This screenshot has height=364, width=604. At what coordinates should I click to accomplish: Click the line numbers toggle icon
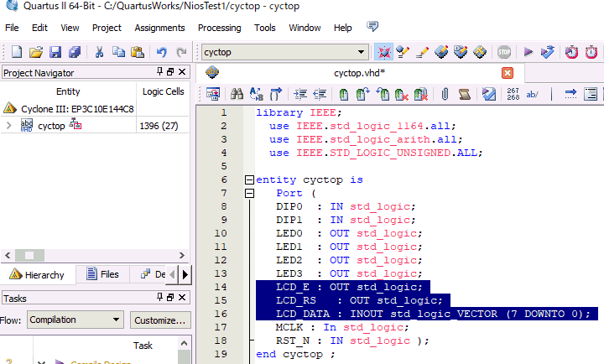(513, 94)
